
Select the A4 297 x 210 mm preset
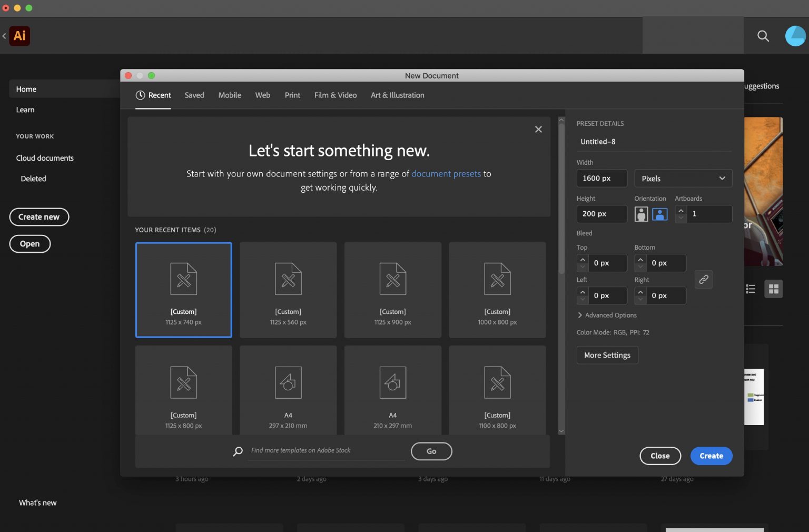288,390
